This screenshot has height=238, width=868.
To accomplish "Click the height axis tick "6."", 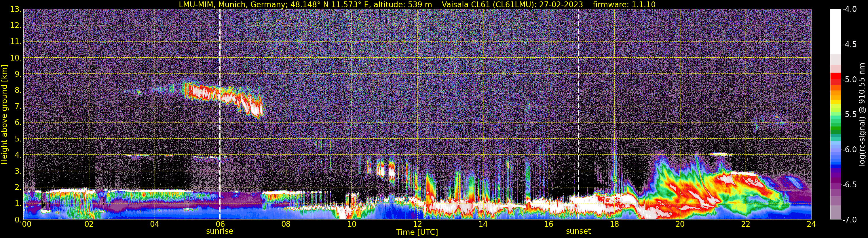I will [18, 123].
